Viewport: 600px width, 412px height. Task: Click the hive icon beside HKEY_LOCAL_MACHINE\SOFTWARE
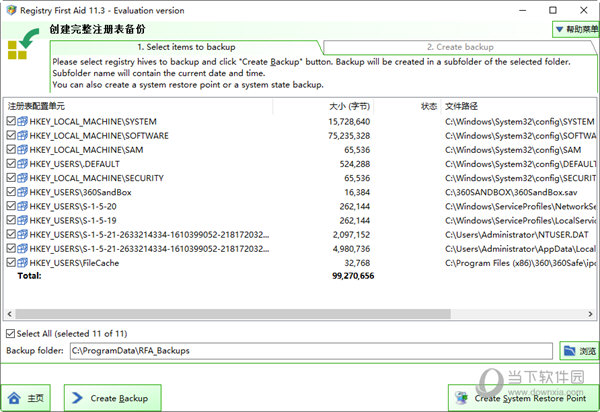(23, 135)
